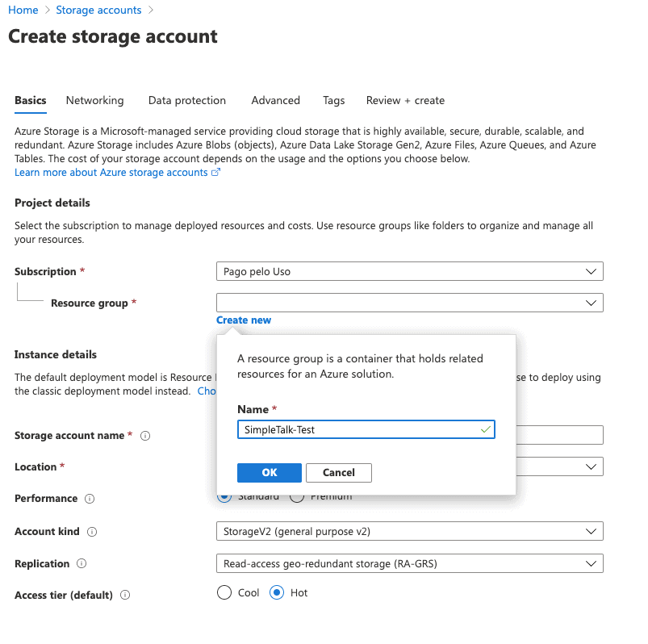Viewport: 648px width, 644px height.
Task: Select the Hot access tier option
Action: (277, 593)
